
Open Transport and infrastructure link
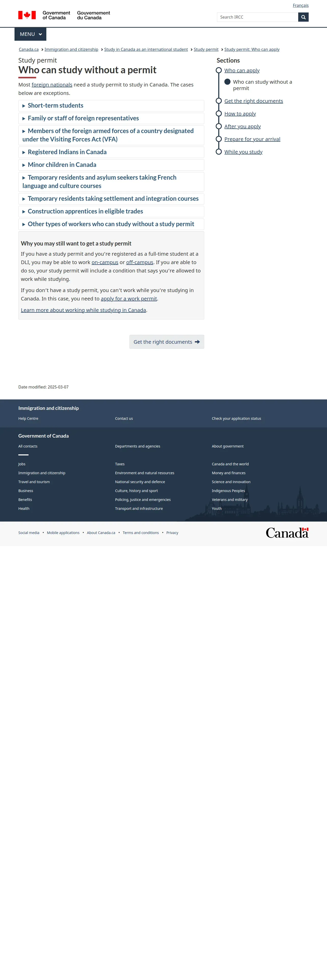coord(139,509)
